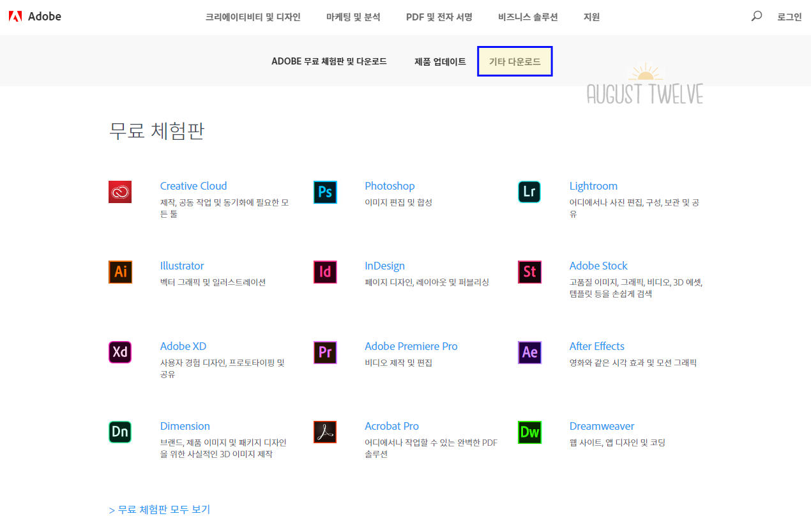Select the 기타 다운로드 tab

point(515,61)
